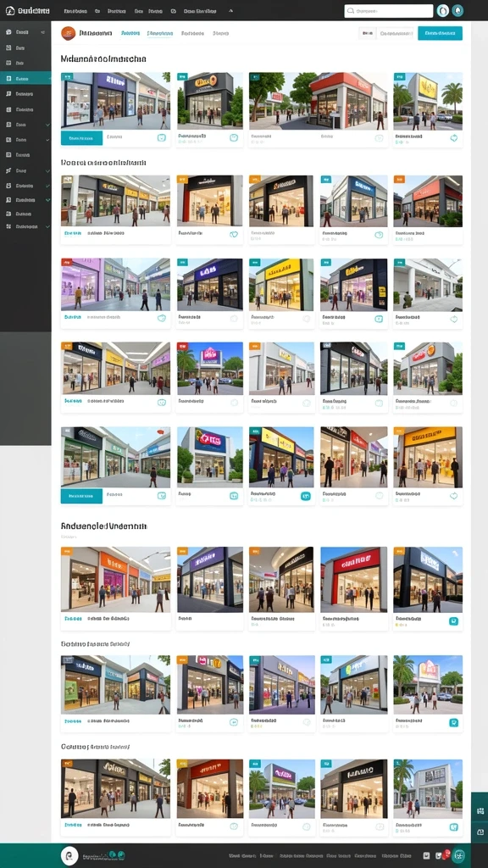This screenshot has height=868, width=488.
Task: Click the second round avatar icon in the top bar
Action: tap(457, 10)
